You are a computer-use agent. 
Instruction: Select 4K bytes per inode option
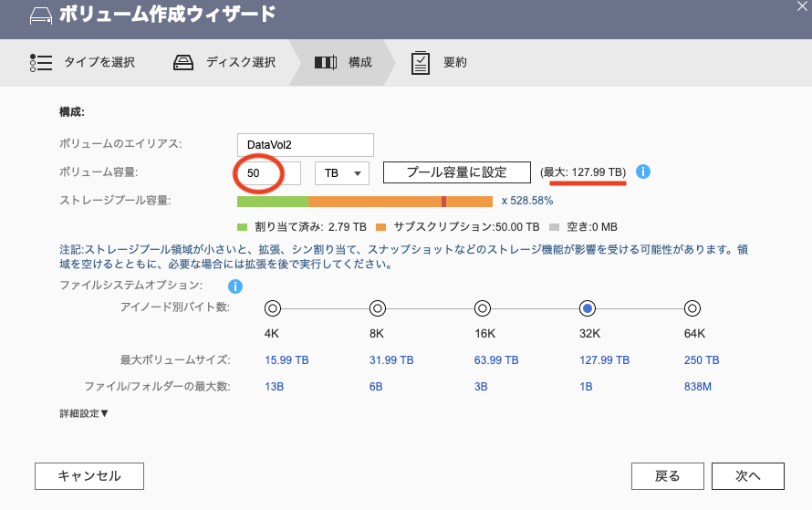pyautogui.click(x=273, y=308)
